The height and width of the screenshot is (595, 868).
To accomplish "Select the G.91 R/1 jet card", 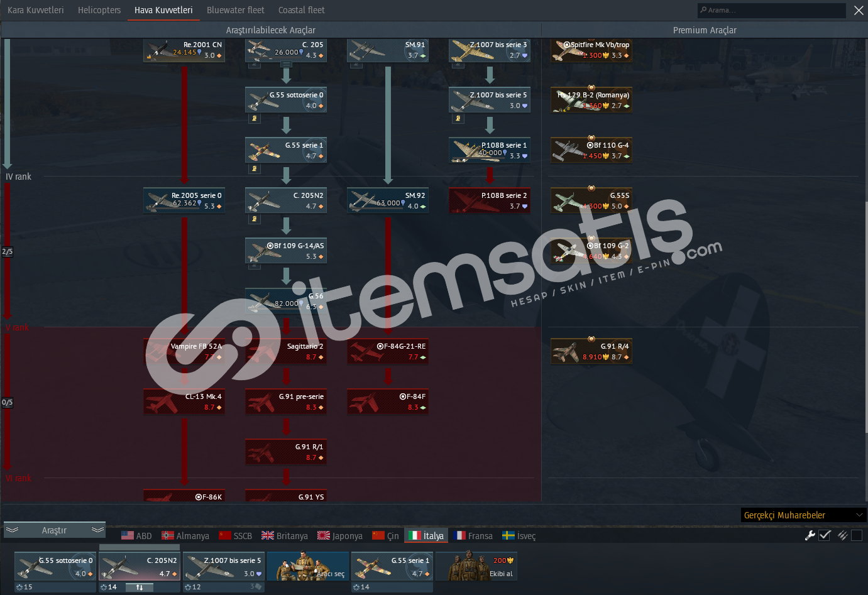I will 286,452.
